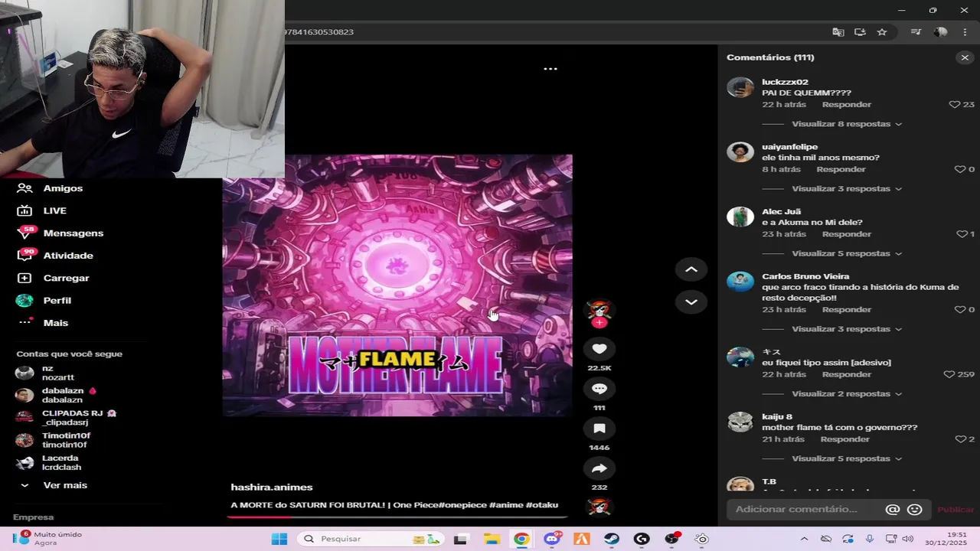This screenshot has height=551, width=980.
Task: Expand 'Visualizar 2 respostas' under キス comment
Action: pos(847,394)
